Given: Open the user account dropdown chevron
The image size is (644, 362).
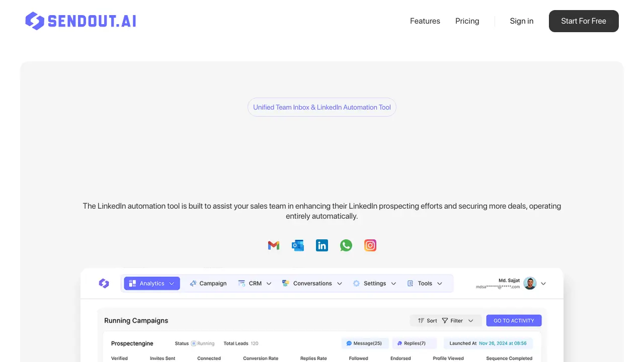Looking at the screenshot, I should (x=543, y=284).
